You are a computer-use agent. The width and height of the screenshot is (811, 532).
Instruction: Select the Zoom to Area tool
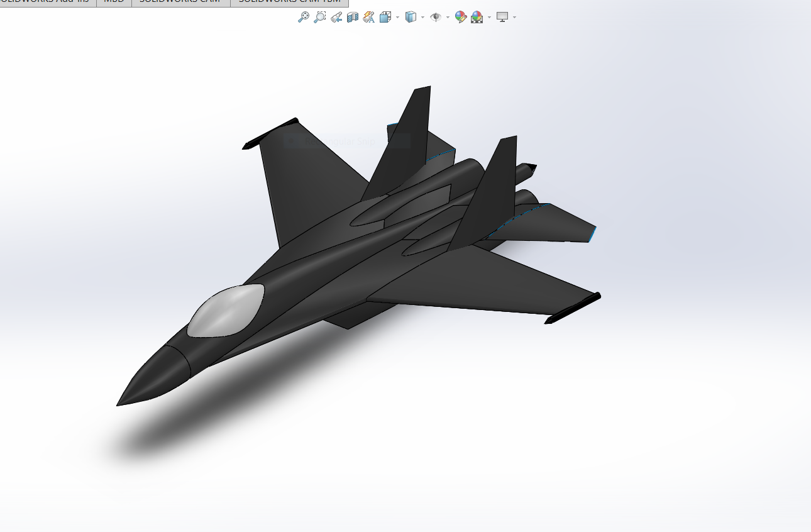(x=320, y=18)
